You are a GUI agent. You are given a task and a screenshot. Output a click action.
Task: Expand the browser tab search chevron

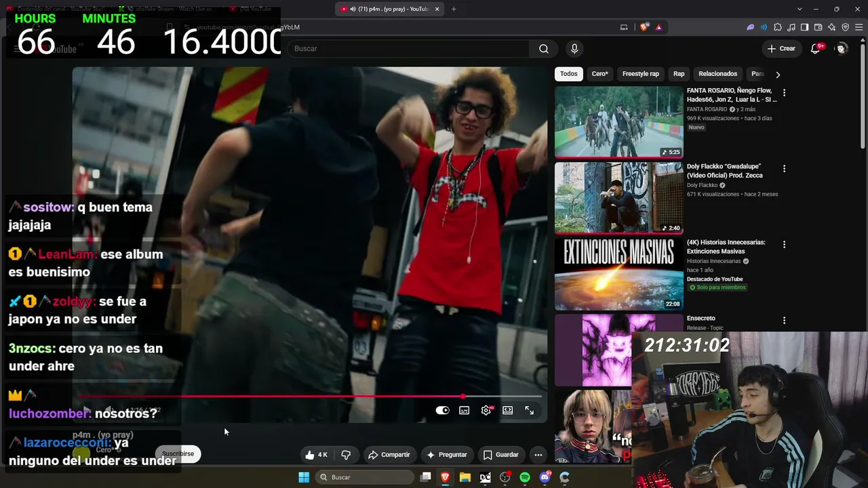[x=800, y=9]
